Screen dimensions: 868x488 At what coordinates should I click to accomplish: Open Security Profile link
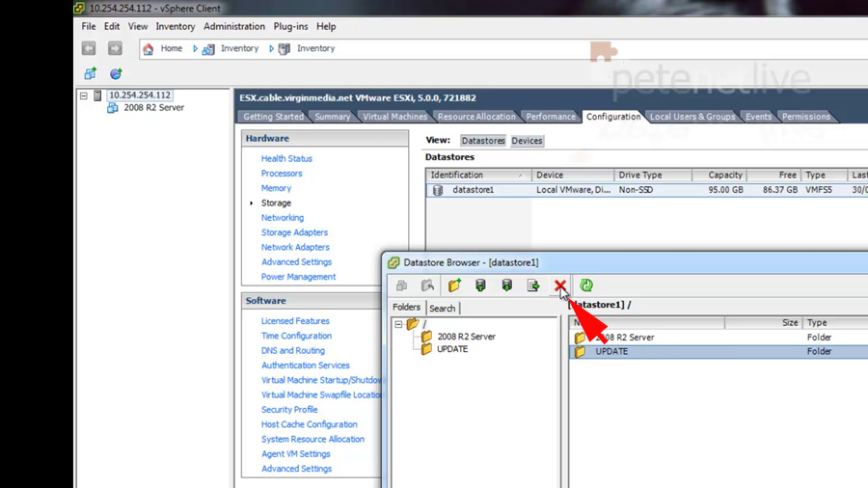click(289, 410)
